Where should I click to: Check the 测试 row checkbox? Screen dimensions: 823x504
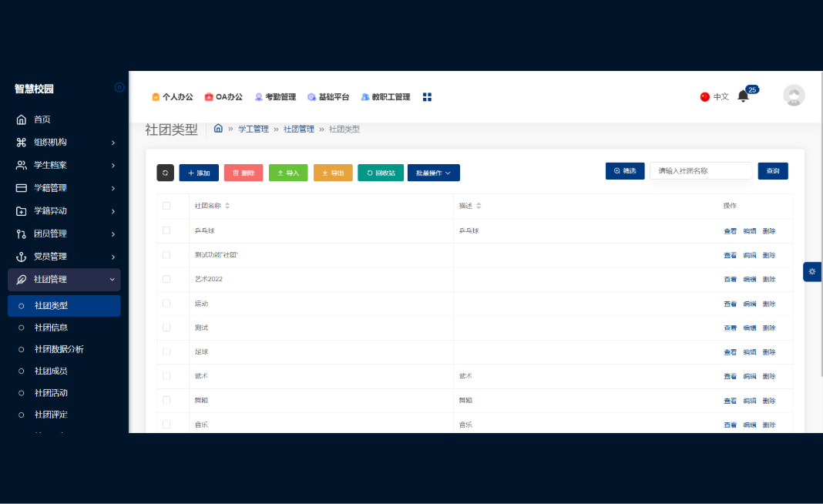pos(166,327)
